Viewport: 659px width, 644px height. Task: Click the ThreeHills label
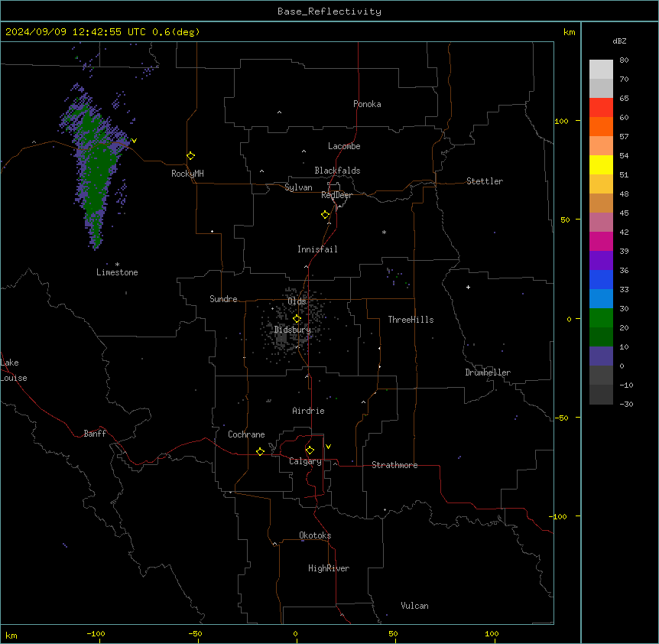[x=411, y=320]
